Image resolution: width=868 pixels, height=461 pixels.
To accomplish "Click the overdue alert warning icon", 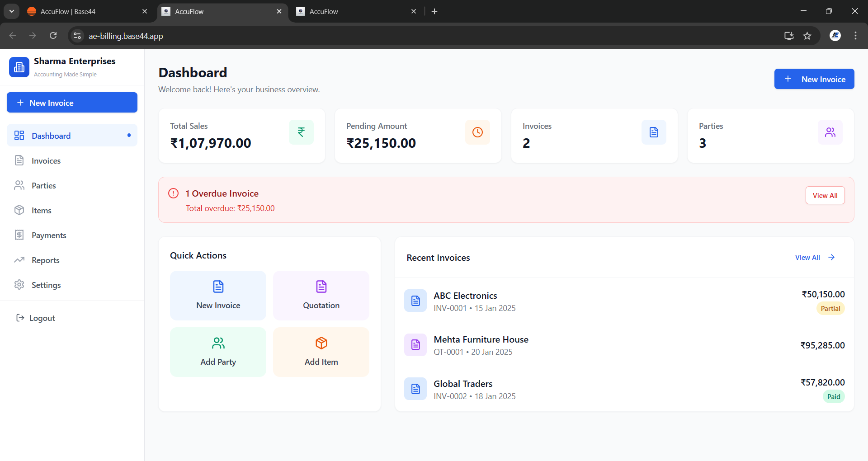I will pos(173,193).
